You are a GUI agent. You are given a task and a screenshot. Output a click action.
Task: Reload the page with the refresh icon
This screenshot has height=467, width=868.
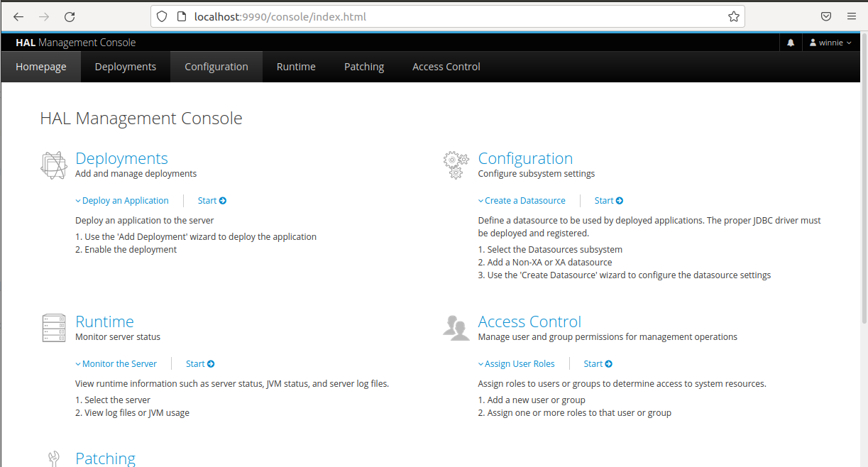(x=70, y=16)
